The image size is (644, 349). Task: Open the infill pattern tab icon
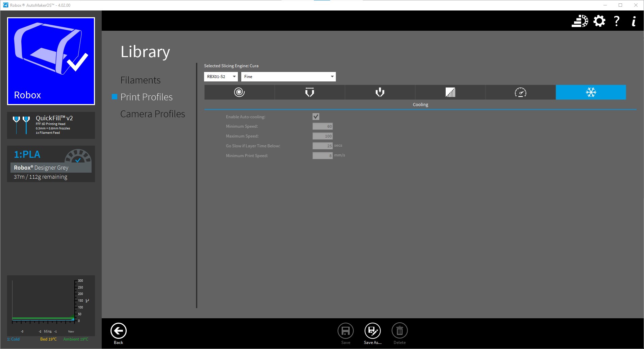450,92
